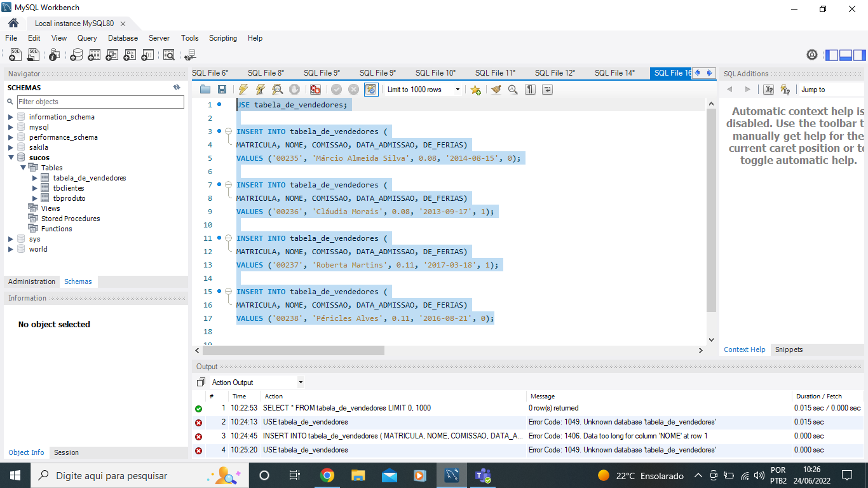
Task: Commit the transaction icon
Action: coord(336,90)
